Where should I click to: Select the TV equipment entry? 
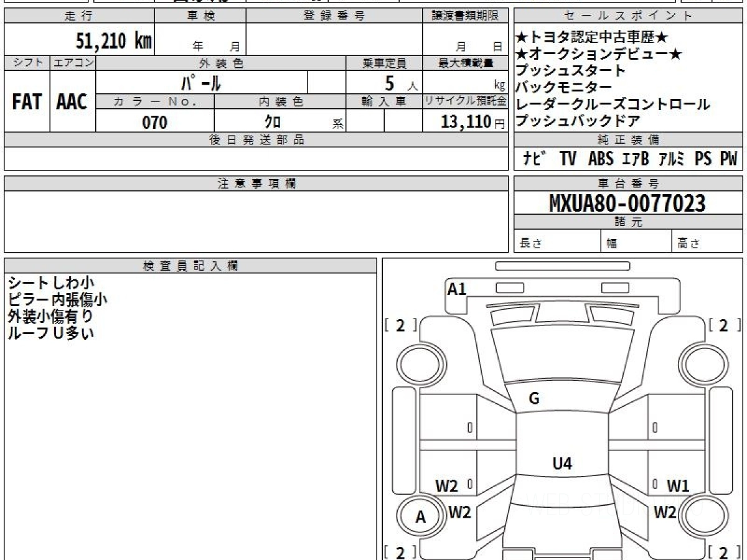tap(567, 159)
